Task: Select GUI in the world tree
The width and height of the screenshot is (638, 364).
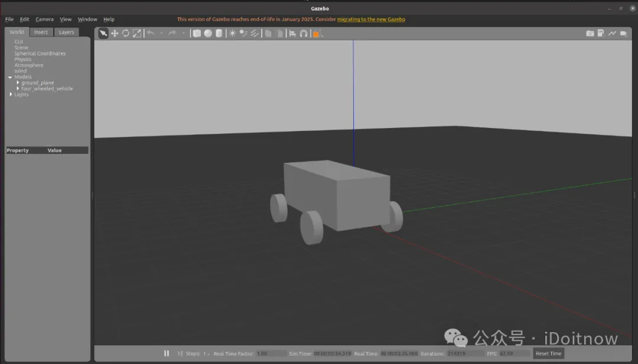Action: [19, 41]
